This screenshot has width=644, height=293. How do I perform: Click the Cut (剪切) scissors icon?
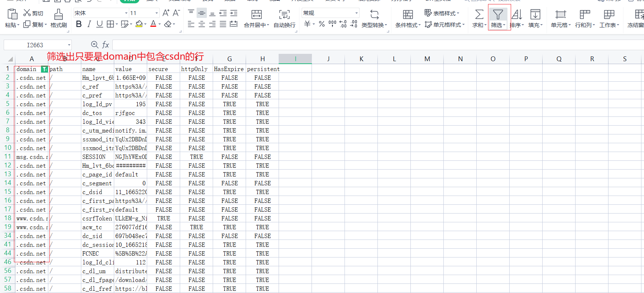pos(27,13)
